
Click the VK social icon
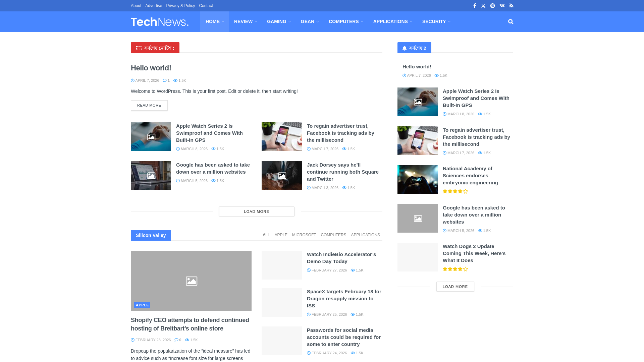pyautogui.click(x=502, y=6)
